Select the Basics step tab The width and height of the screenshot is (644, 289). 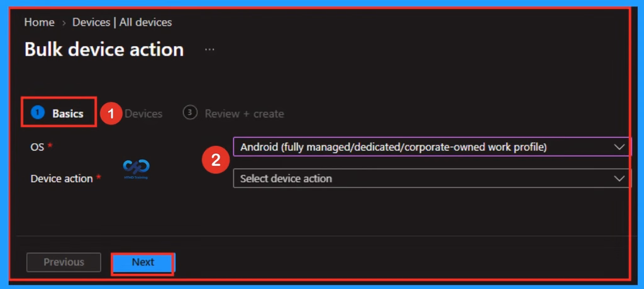(57, 113)
